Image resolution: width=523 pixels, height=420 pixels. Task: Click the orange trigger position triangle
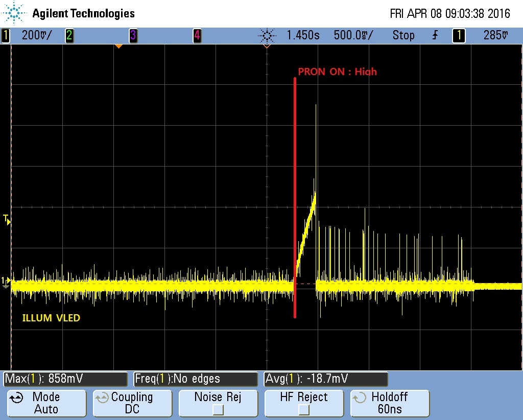118,46
